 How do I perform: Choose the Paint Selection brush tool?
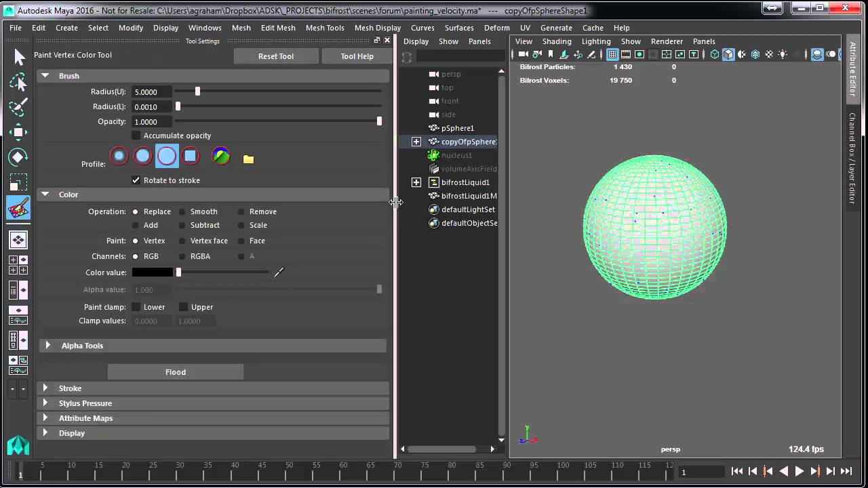[18, 107]
